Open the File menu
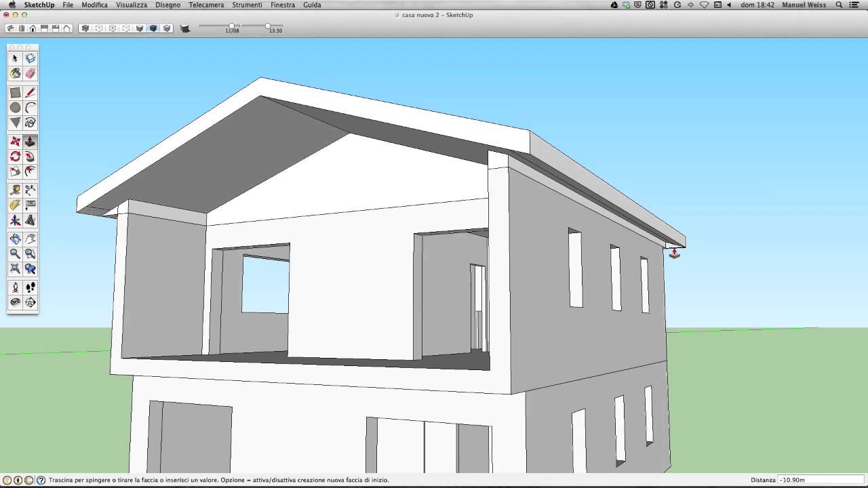This screenshot has height=488, width=868. (68, 5)
